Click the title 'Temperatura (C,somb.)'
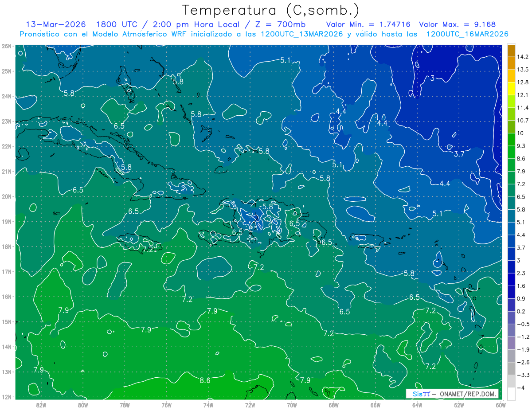This screenshot has width=532, height=411. (x=271, y=10)
